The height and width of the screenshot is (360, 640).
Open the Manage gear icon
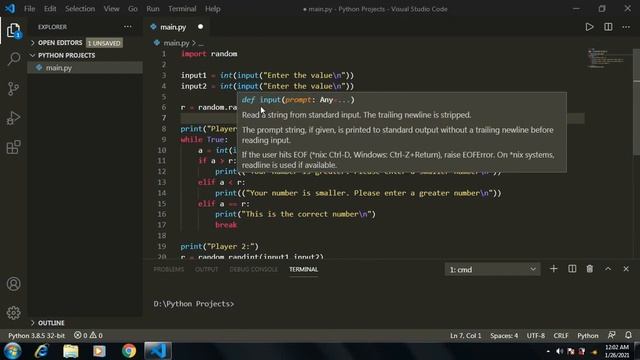click(x=13, y=313)
